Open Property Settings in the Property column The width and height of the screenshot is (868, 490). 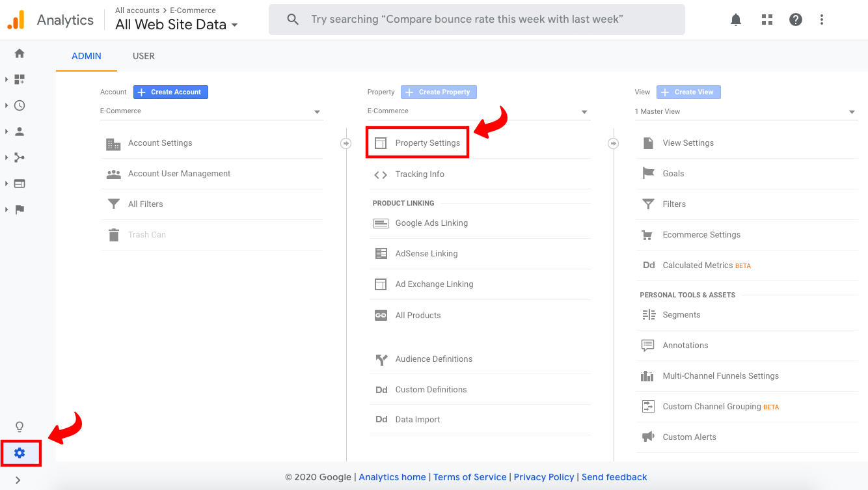click(x=427, y=143)
